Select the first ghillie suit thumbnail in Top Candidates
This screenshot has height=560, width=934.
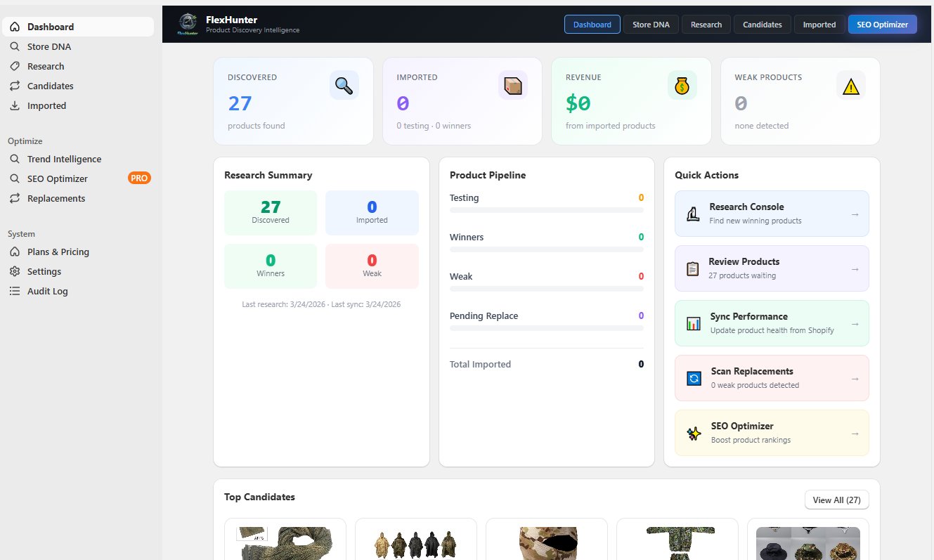pos(285,542)
